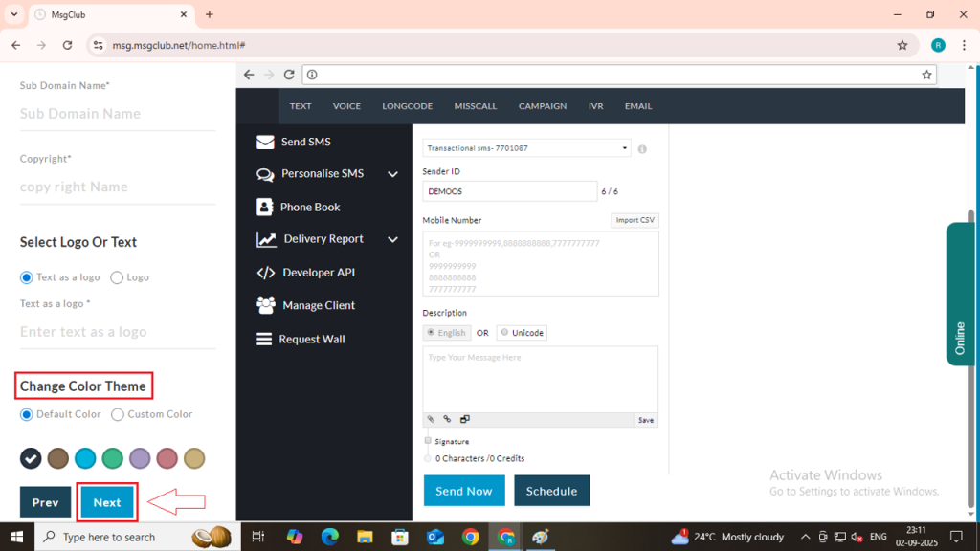Open Outlook from taskbar
This screenshot has width=980, height=551.
click(x=435, y=537)
